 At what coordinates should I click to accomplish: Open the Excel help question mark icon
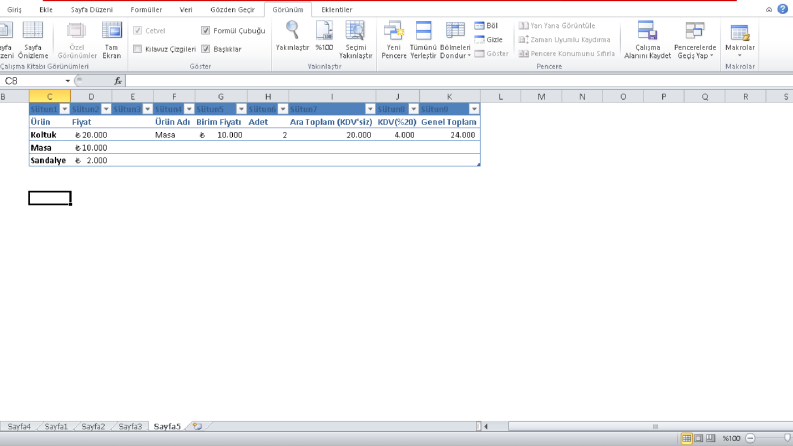click(782, 9)
